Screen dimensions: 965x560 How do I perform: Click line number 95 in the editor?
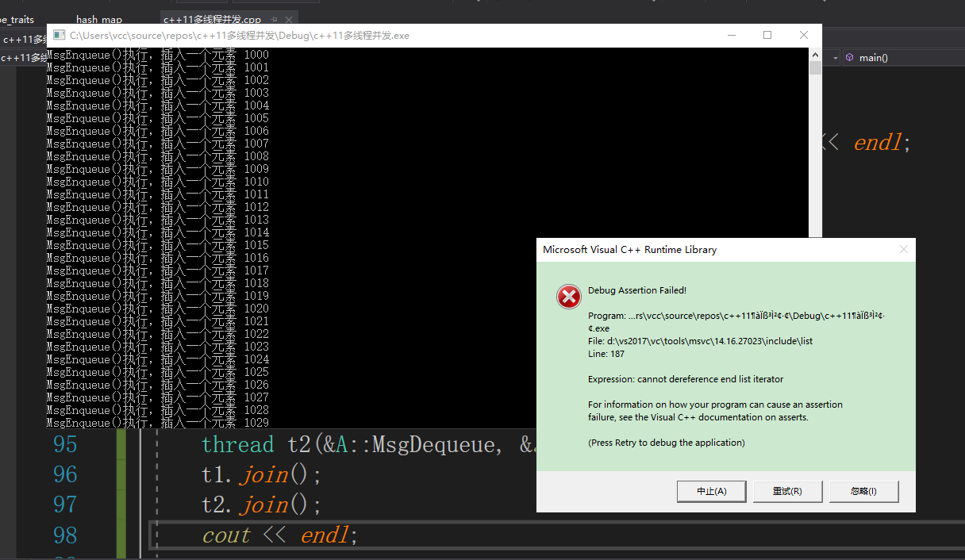click(x=65, y=444)
